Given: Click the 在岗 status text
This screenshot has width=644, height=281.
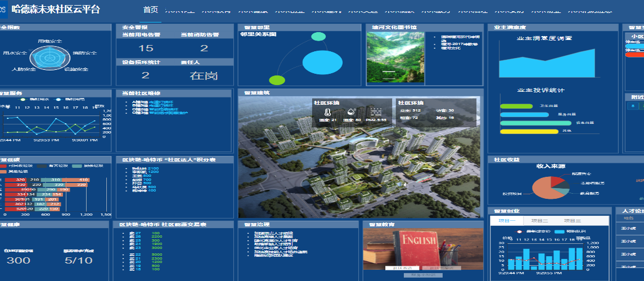Looking at the screenshot, I should pos(204,75).
